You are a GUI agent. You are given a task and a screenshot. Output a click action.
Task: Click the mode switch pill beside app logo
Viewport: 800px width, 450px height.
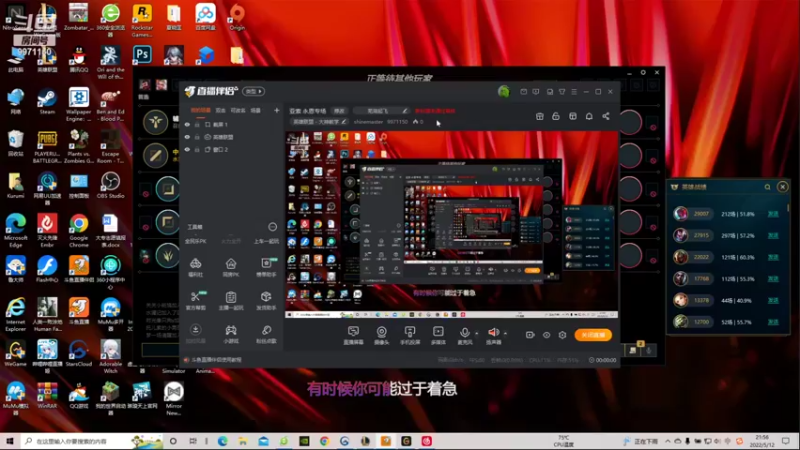tap(254, 91)
